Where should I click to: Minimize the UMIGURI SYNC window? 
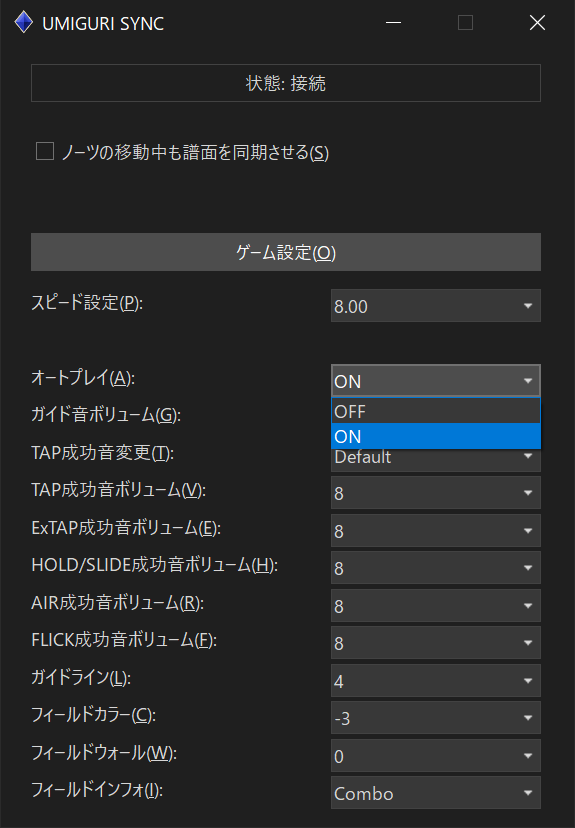point(393,23)
